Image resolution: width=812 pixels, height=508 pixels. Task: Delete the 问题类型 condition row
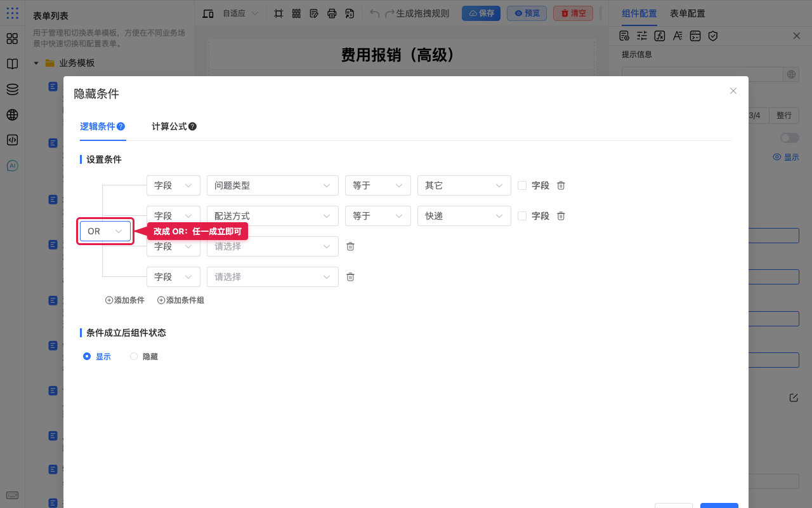click(561, 185)
